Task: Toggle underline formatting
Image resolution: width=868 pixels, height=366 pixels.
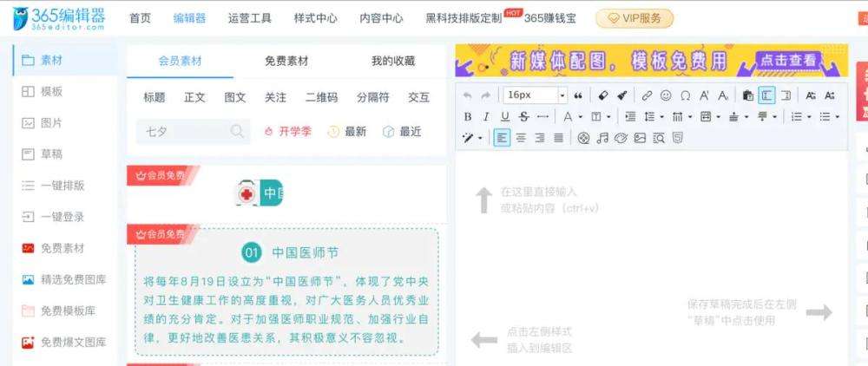Action: tap(504, 116)
